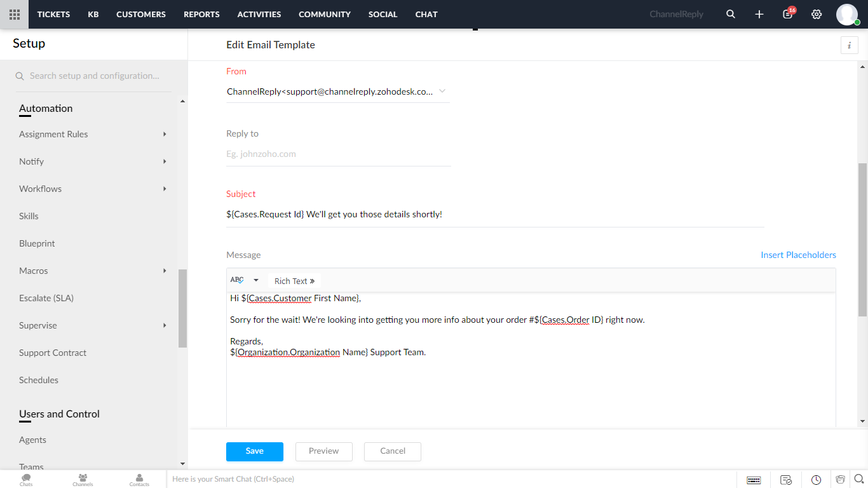Open Support Contract in sidebar

click(53, 353)
